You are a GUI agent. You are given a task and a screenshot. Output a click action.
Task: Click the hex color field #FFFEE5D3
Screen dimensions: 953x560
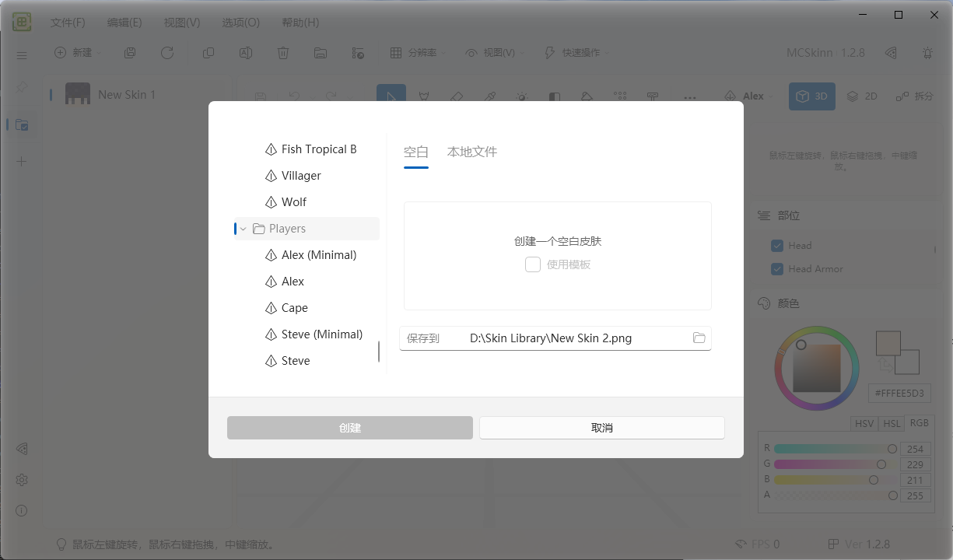pos(899,393)
